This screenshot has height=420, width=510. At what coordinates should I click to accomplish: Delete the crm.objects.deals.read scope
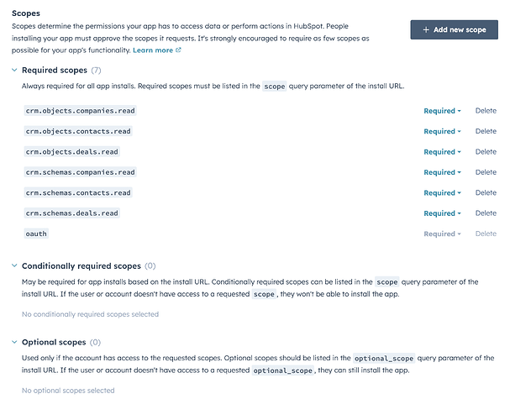coord(486,152)
